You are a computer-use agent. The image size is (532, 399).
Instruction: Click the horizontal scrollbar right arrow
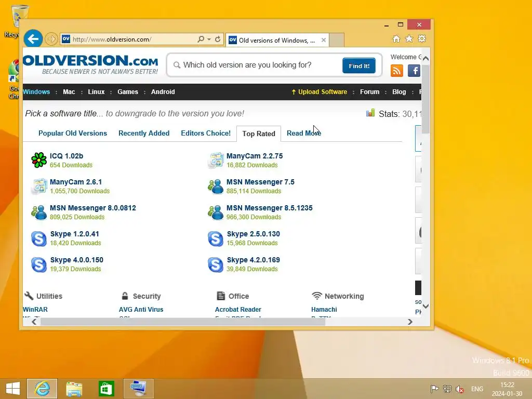(410, 322)
